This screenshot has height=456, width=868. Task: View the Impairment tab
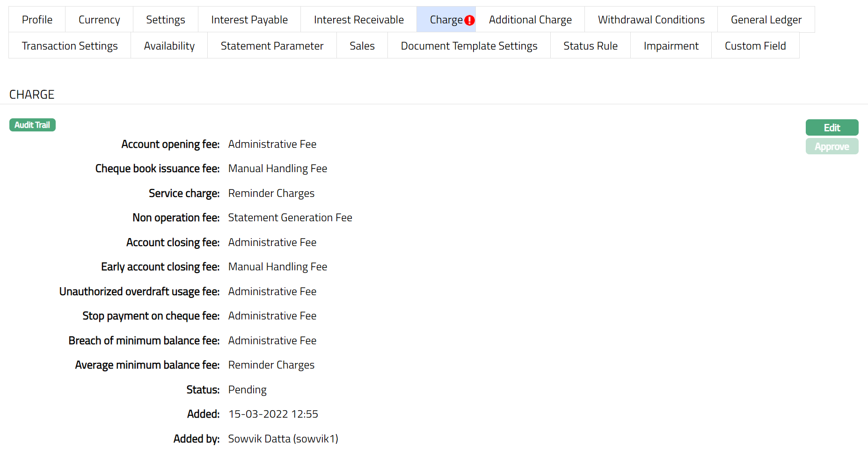click(x=671, y=46)
